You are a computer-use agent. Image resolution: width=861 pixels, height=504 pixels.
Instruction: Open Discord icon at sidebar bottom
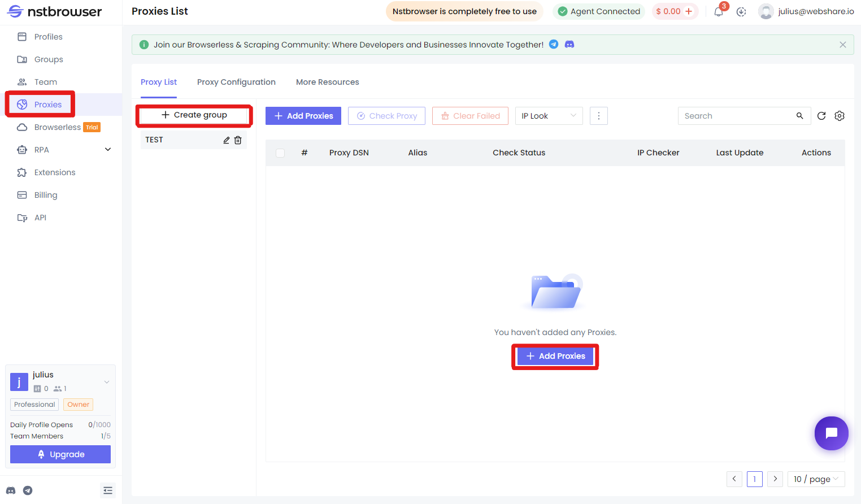[x=11, y=490]
